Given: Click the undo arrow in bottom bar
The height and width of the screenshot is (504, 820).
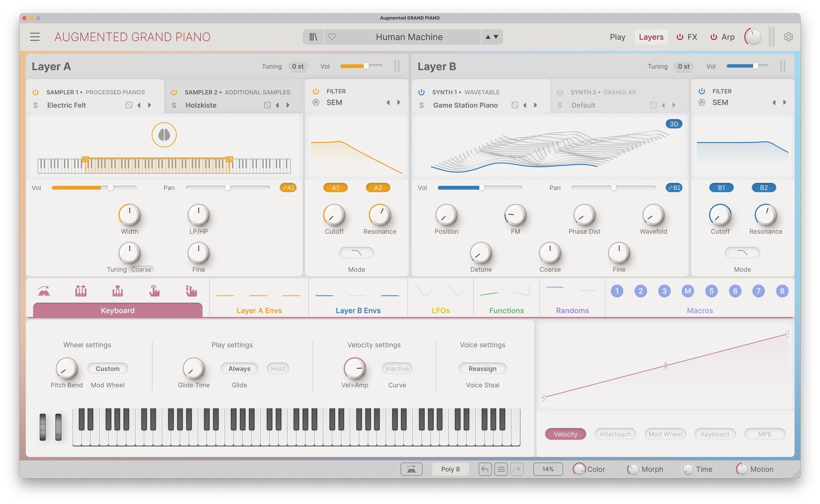Looking at the screenshot, I should (x=485, y=469).
